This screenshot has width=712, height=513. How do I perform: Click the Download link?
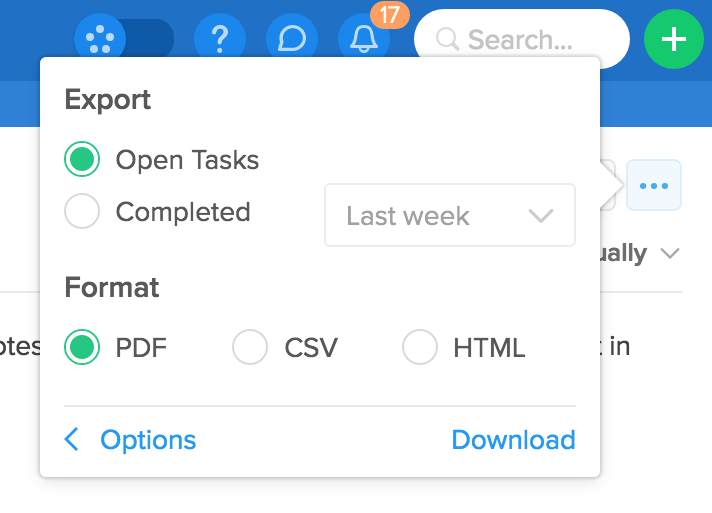(514, 439)
